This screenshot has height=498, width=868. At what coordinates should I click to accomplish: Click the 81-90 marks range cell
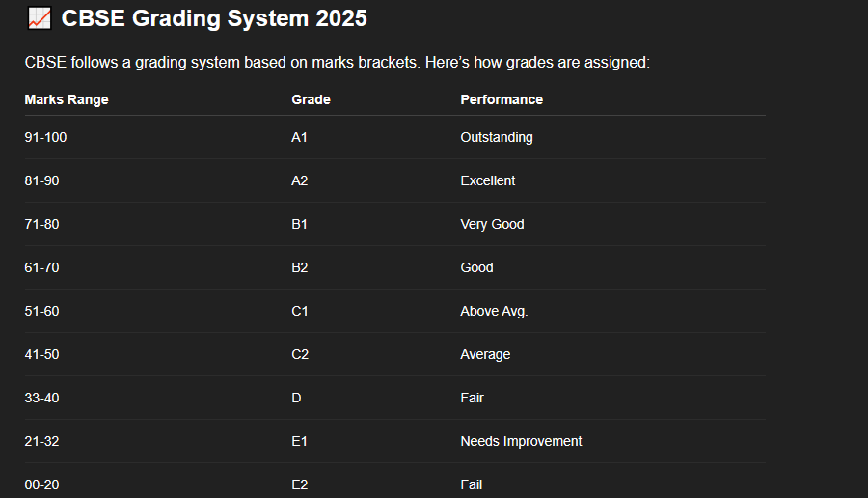41,180
